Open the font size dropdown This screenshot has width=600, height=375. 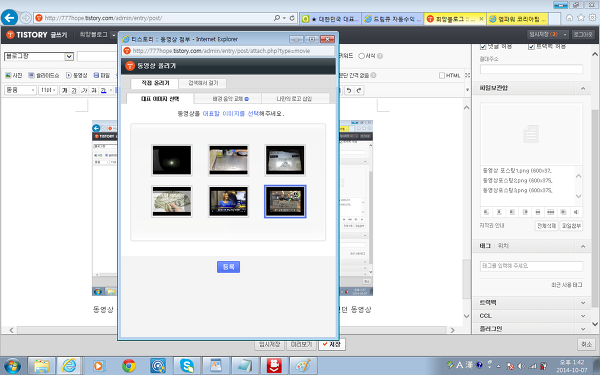coord(48,90)
